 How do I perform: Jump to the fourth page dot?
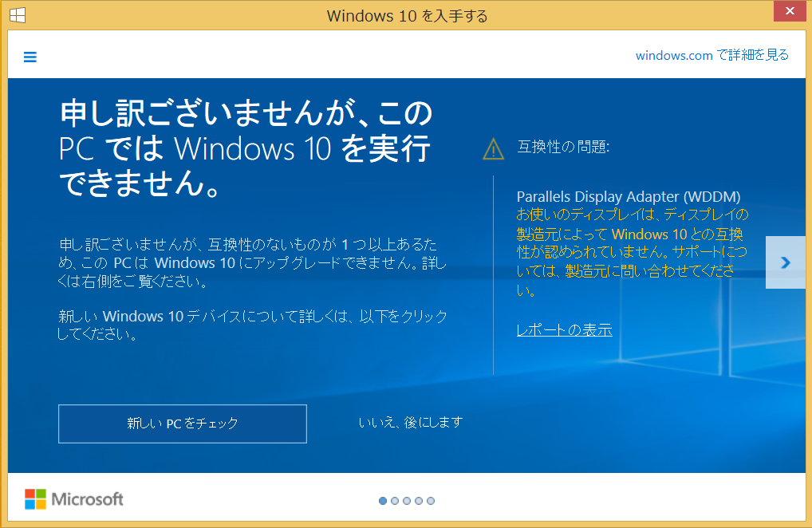coord(419,501)
